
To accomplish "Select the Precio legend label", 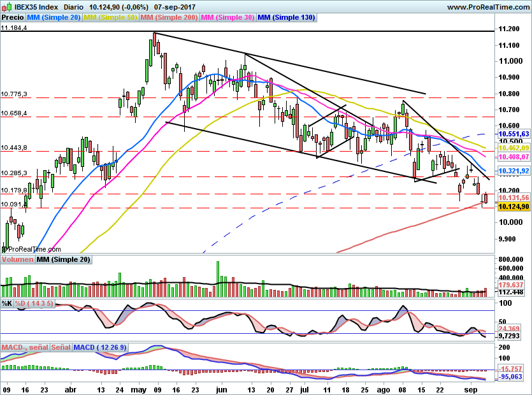I will [x=13, y=18].
